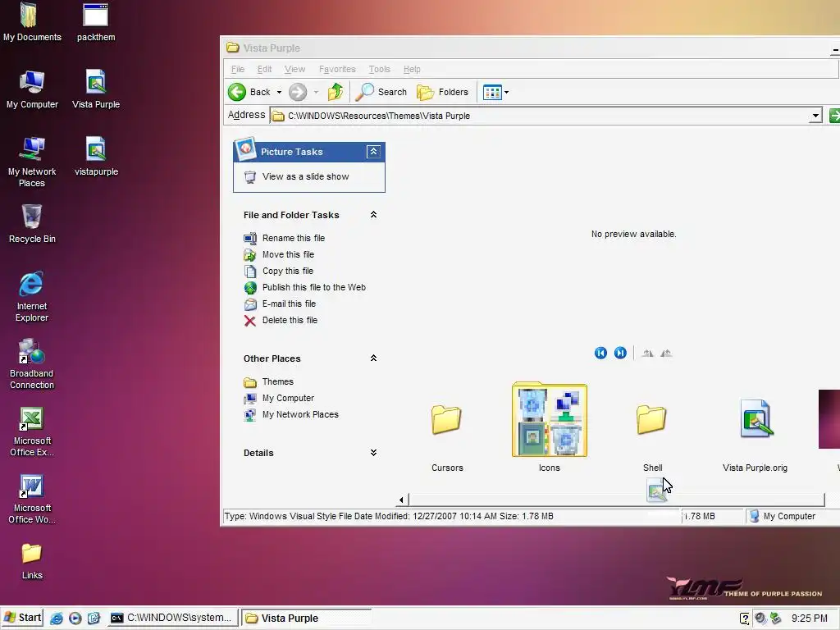Click Move this file
840x630 pixels.
[288, 254]
